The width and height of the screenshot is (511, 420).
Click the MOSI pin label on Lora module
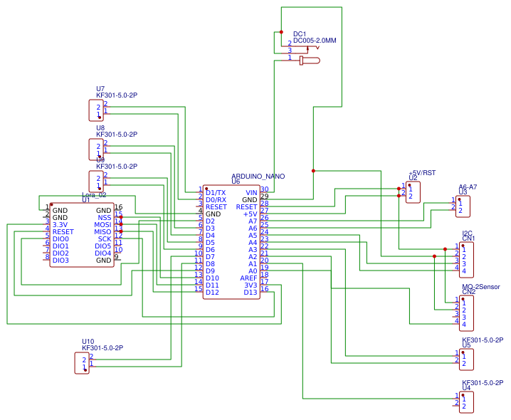tap(102, 225)
